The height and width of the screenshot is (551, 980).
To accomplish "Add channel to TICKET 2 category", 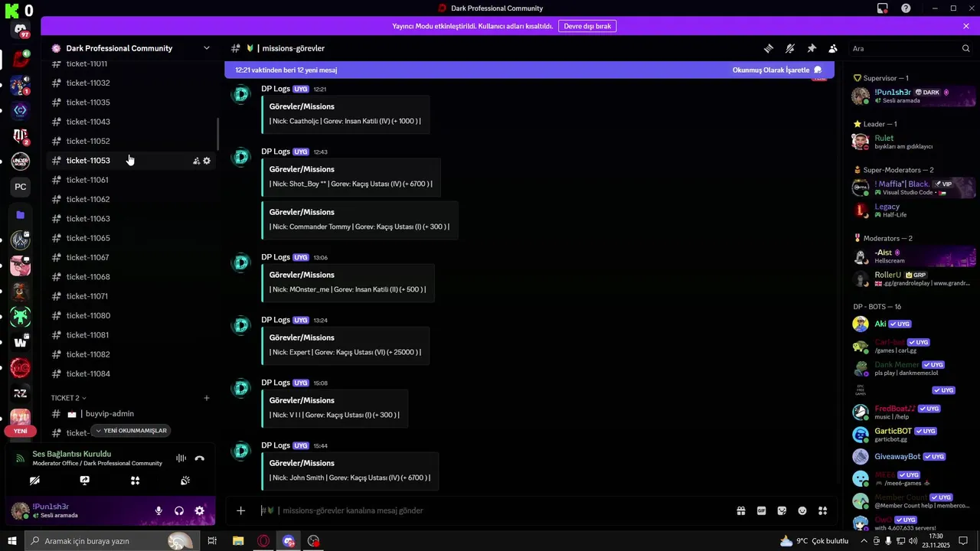I will tap(207, 398).
